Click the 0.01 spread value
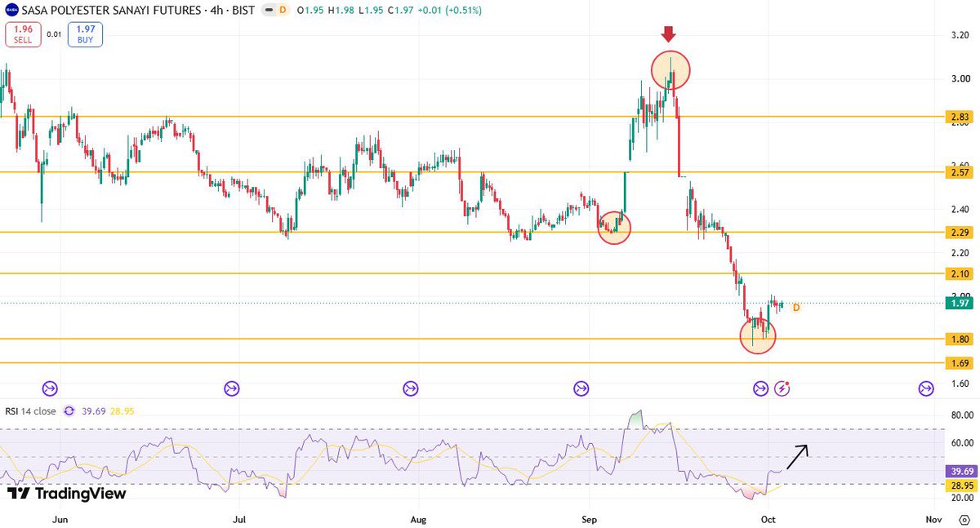The image size is (980, 528). pyautogui.click(x=54, y=34)
